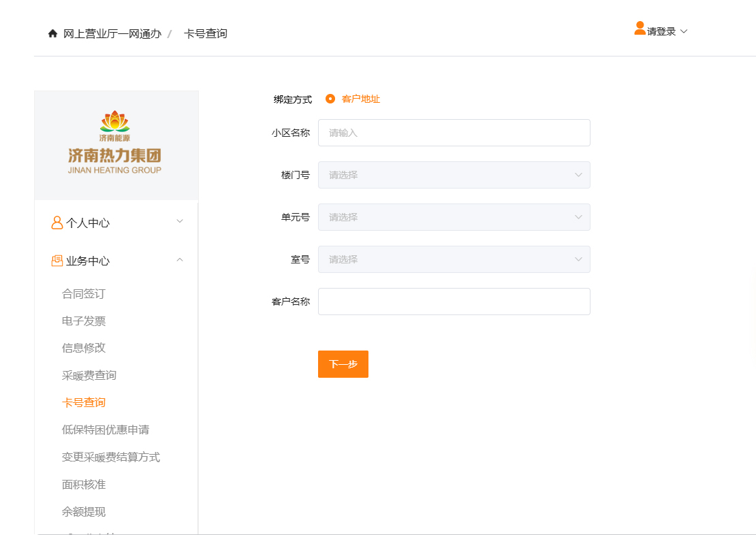Collapse the 业务中心 chevron

180,260
